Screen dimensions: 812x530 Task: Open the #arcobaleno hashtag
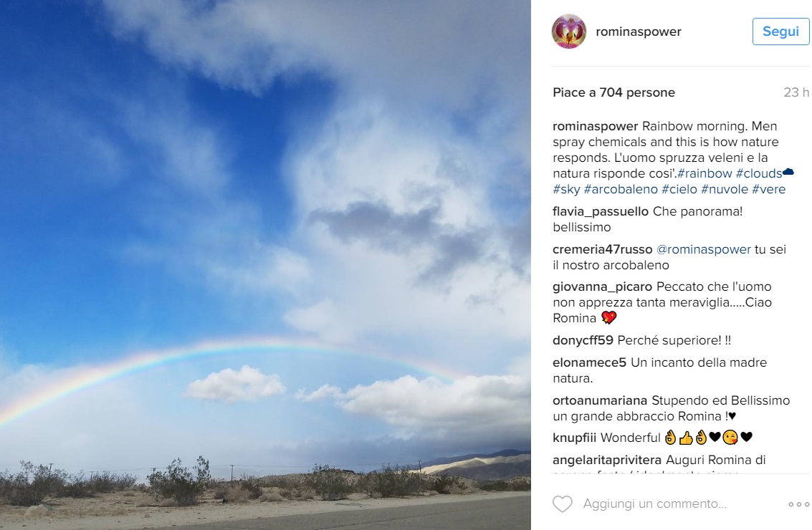coord(621,189)
